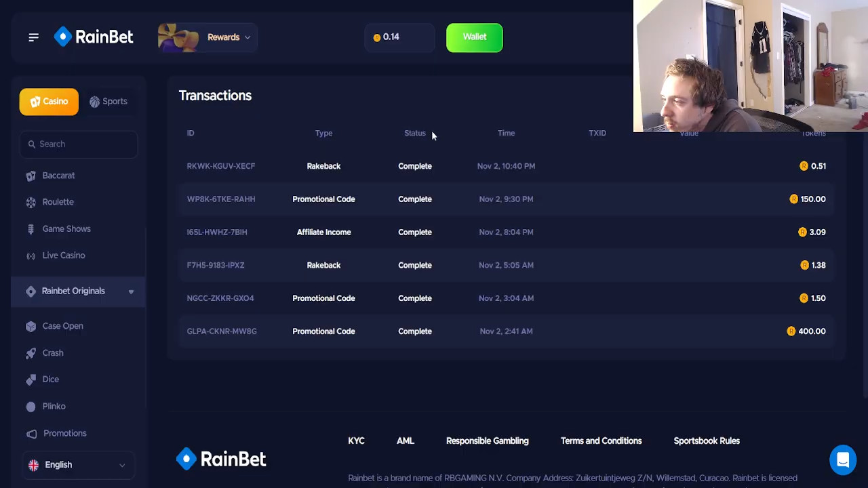868x488 pixels.
Task: Select Rainbet Originals label in the sidebar
Action: click(73, 291)
